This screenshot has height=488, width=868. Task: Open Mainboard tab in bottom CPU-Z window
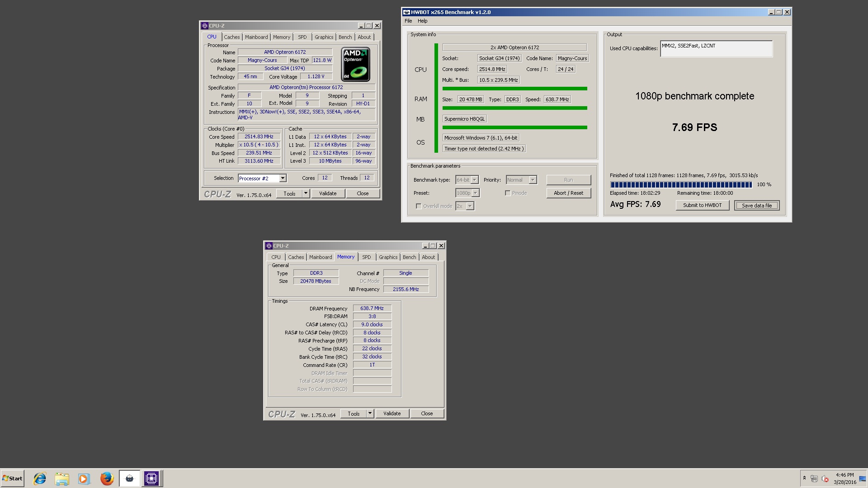[321, 257]
